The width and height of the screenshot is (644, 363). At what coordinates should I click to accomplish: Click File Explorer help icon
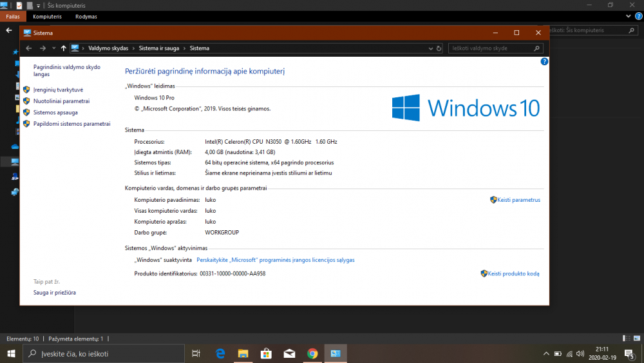coord(639,17)
